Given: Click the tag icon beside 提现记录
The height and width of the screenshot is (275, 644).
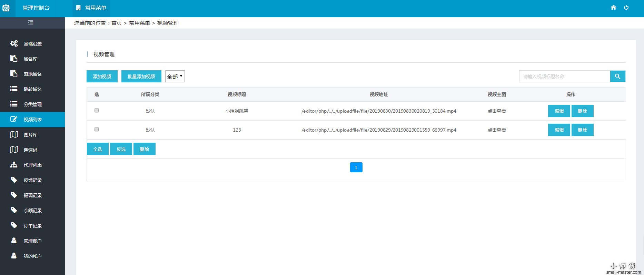Looking at the screenshot, I should pos(14,195).
